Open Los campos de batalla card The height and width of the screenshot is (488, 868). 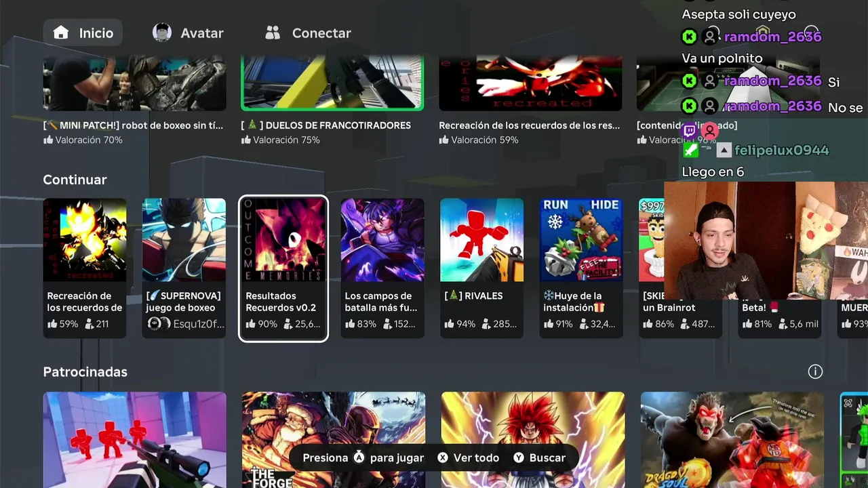tap(382, 268)
